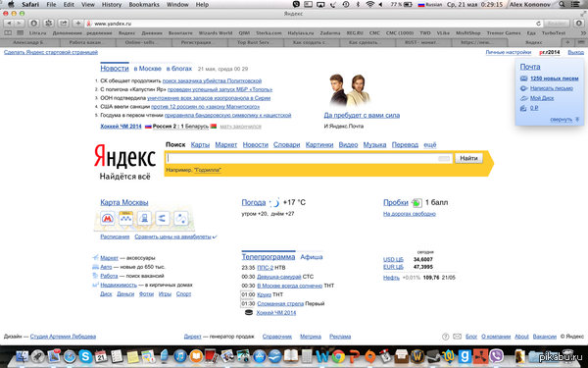
Task: Click the Reader button in address bar
Action: coord(557,24)
